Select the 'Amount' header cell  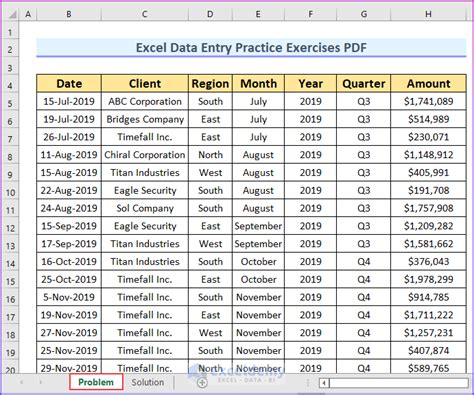coord(428,84)
